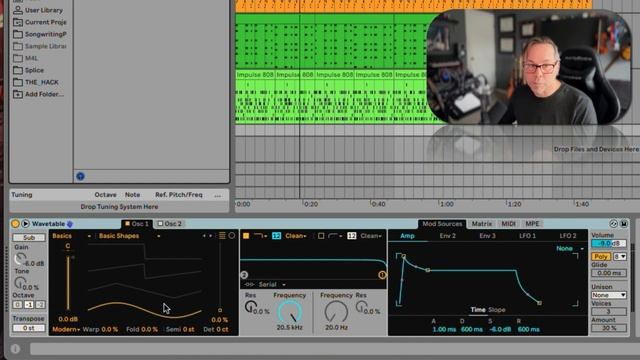Select the Env 2 tab
The width and height of the screenshot is (640, 360).
pyautogui.click(x=447, y=236)
